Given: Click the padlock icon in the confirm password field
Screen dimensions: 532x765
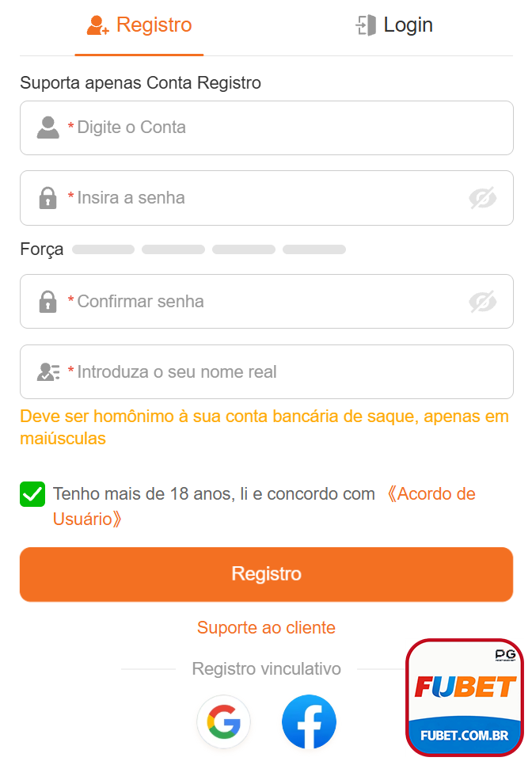Looking at the screenshot, I should pyautogui.click(x=47, y=301).
